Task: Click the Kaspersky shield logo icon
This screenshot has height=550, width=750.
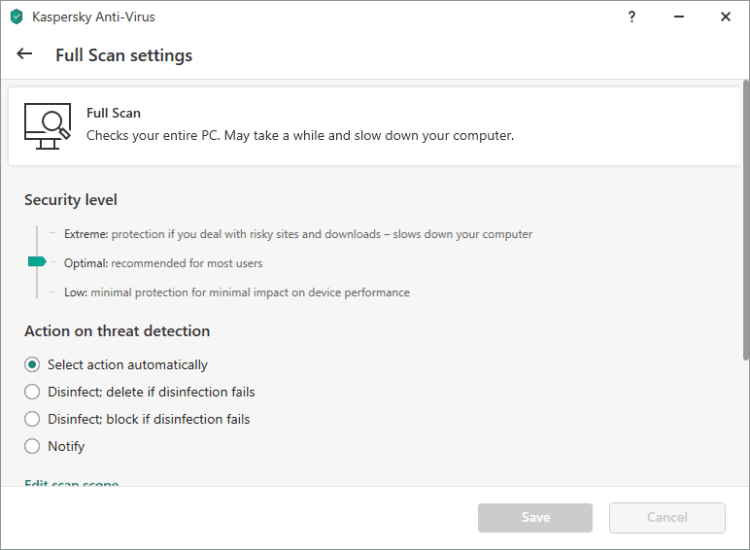Action: click(16, 17)
